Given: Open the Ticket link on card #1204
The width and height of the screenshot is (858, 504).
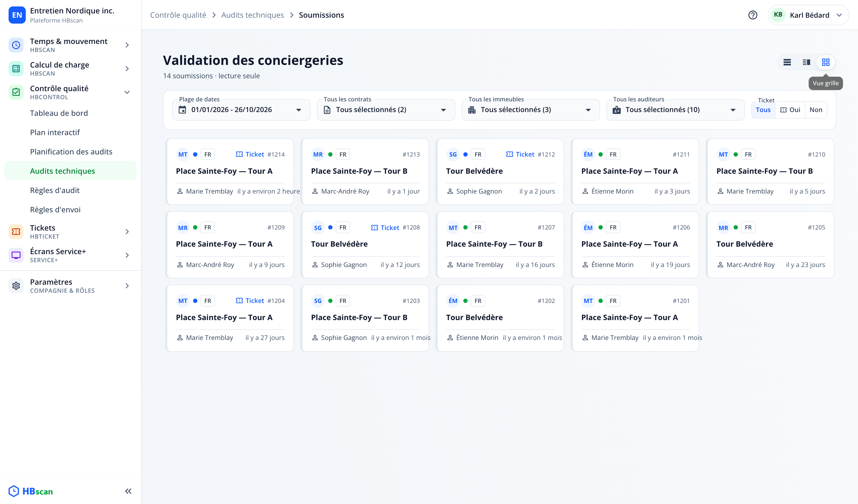Looking at the screenshot, I should (x=250, y=301).
